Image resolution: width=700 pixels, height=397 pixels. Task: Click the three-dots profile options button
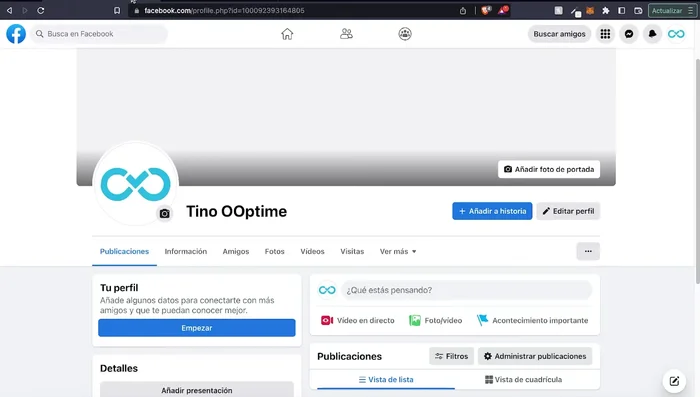pos(588,251)
